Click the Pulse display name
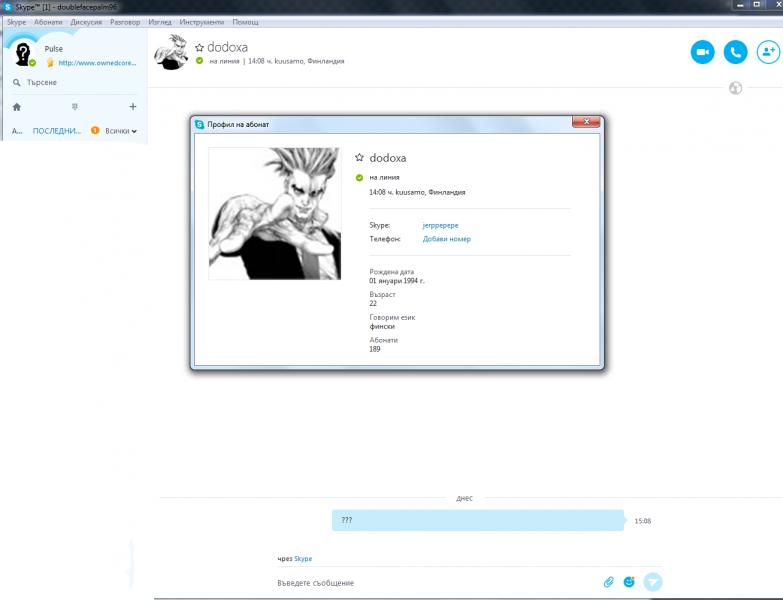Screen dimensions: 783x600 click(53, 49)
